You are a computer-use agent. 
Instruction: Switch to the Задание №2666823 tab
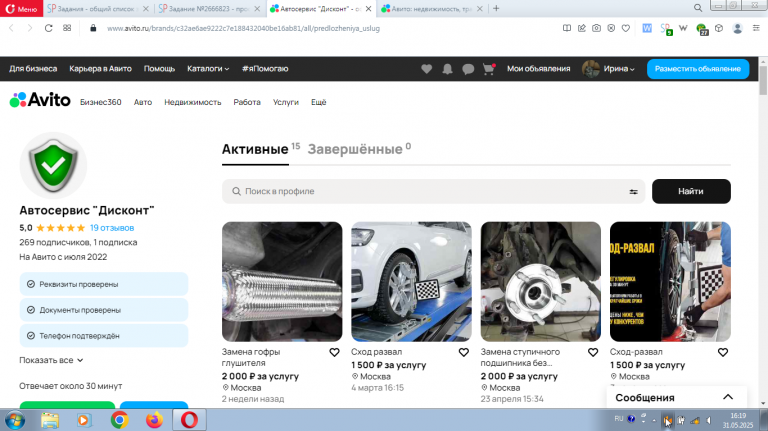point(210,9)
